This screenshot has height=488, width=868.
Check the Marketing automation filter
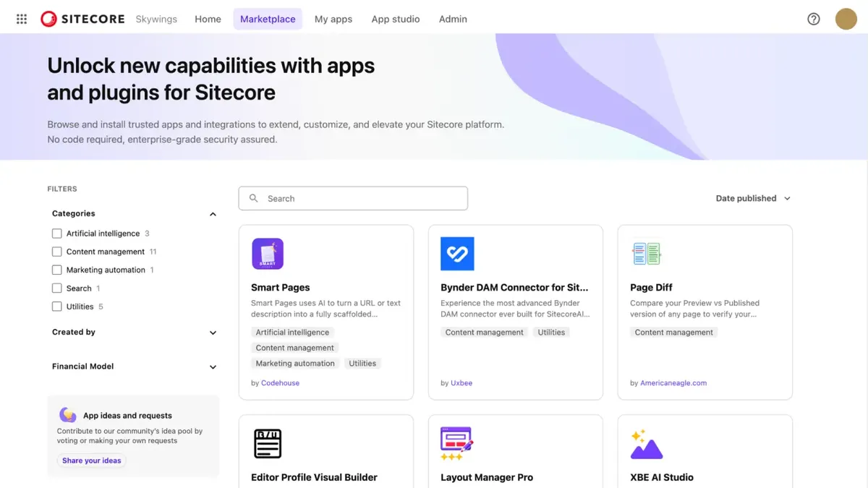[x=57, y=270]
